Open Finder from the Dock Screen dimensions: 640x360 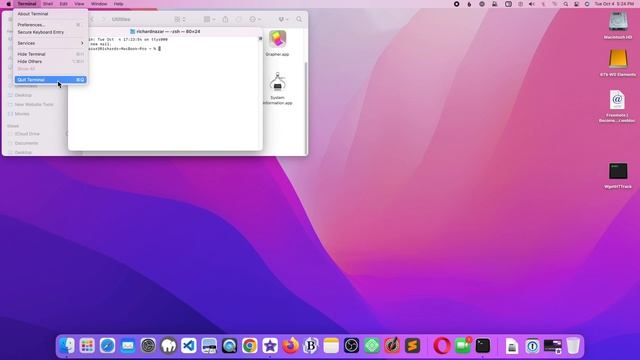coord(67,346)
